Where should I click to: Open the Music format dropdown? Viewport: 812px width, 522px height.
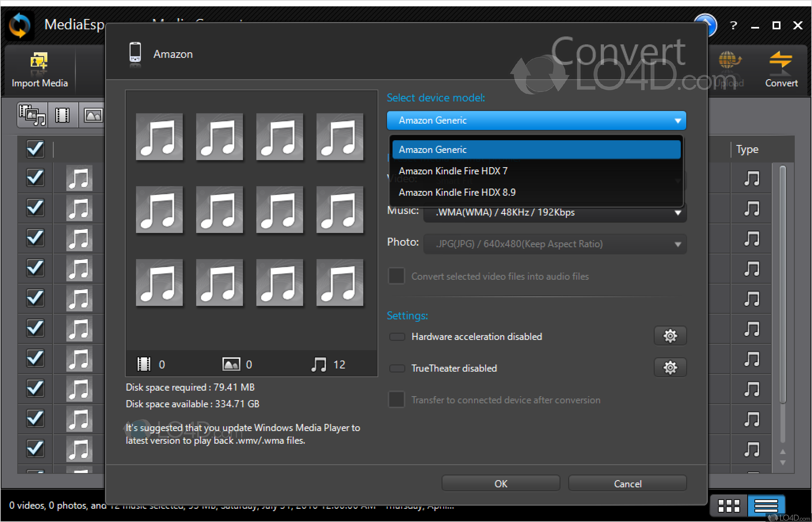(555, 213)
